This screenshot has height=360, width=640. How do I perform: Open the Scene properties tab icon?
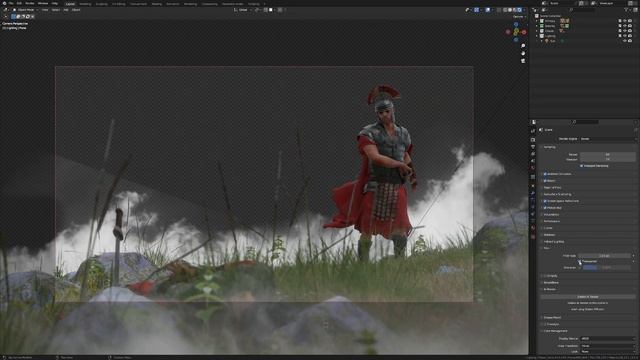tap(533, 161)
